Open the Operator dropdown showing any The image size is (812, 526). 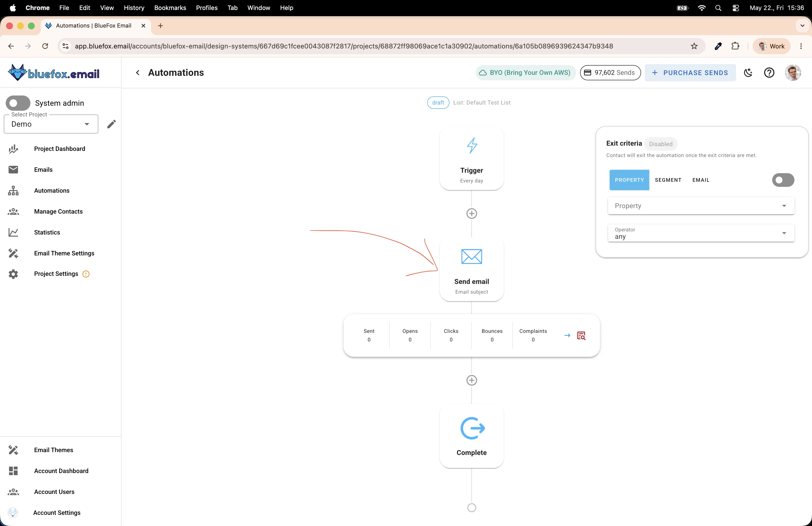pyautogui.click(x=701, y=233)
